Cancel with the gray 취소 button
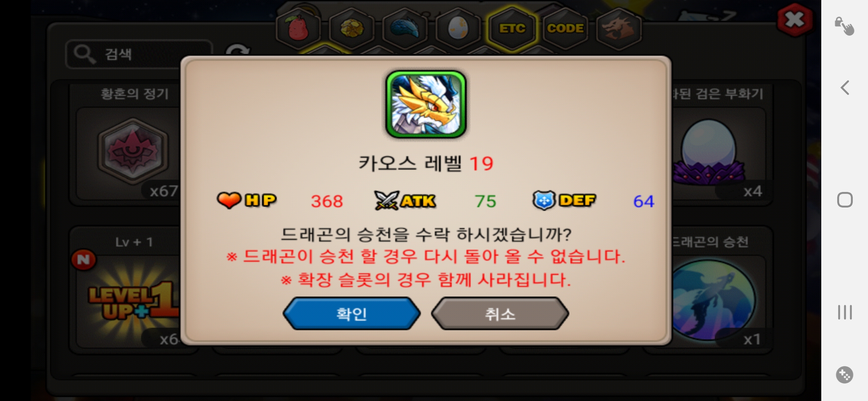The image size is (868, 401). (500, 314)
